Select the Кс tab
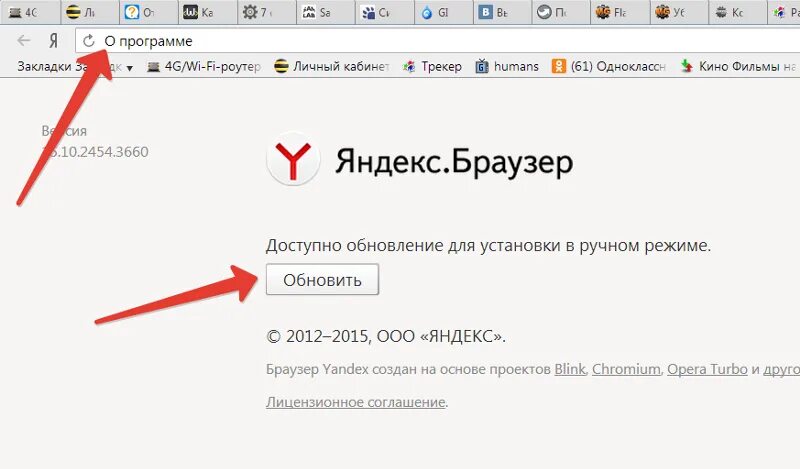Screen dimensions: 800x469 pyautogui.click(x=738, y=12)
